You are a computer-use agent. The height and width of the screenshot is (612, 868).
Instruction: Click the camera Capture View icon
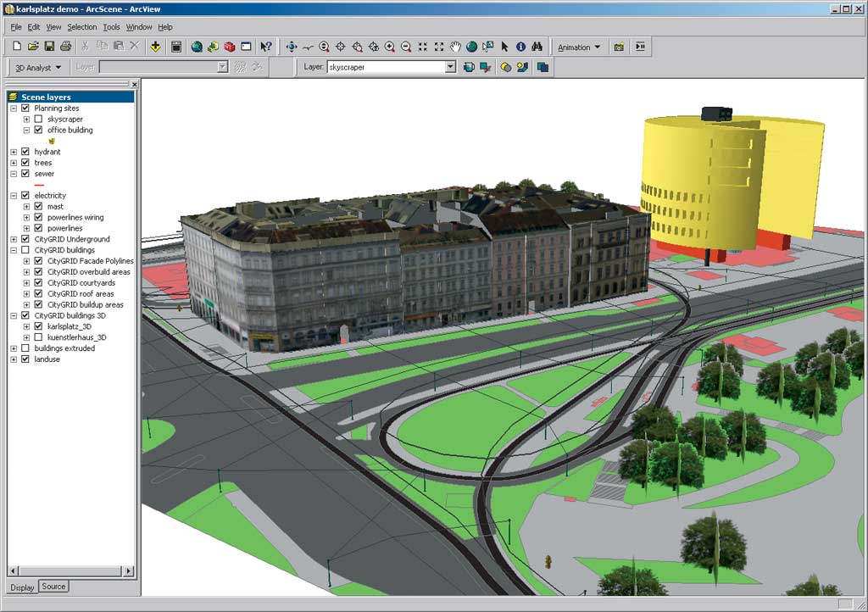click(619, 47)
